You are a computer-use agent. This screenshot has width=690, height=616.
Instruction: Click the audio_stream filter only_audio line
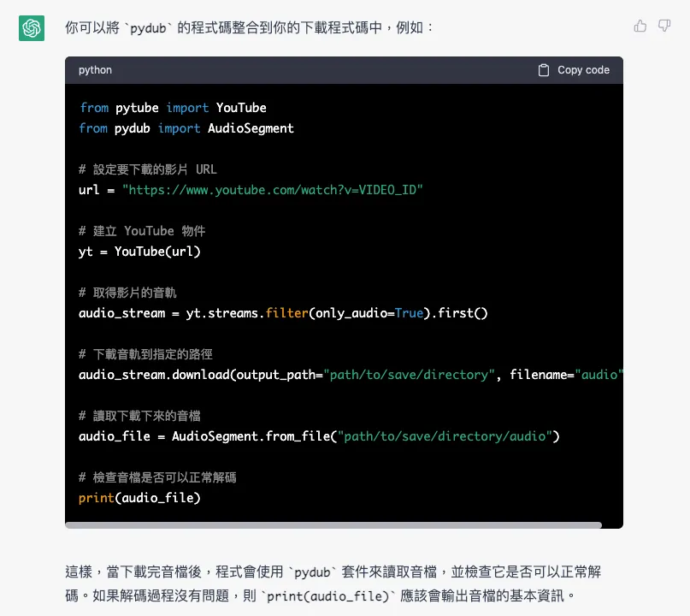283,313
